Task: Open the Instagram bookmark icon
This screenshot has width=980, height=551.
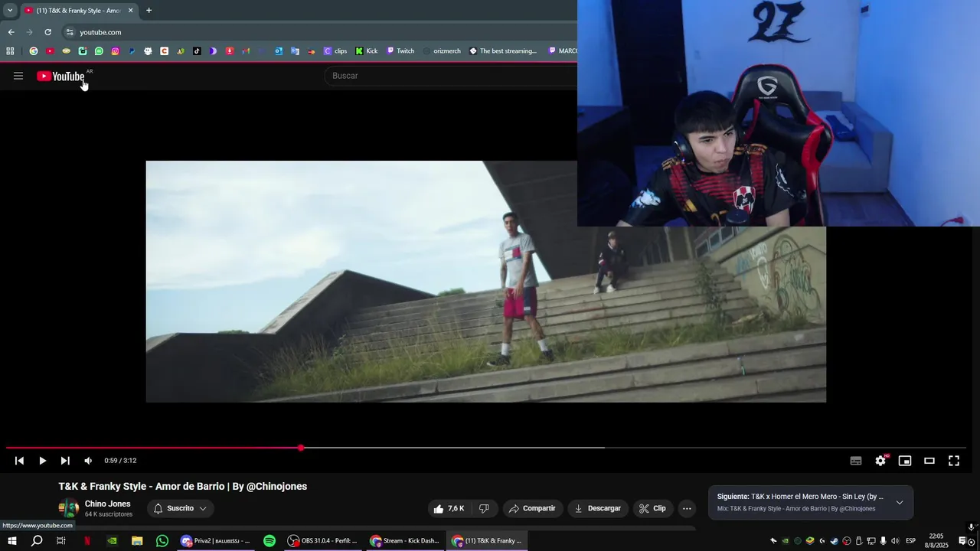Action: tap(115, 51)
